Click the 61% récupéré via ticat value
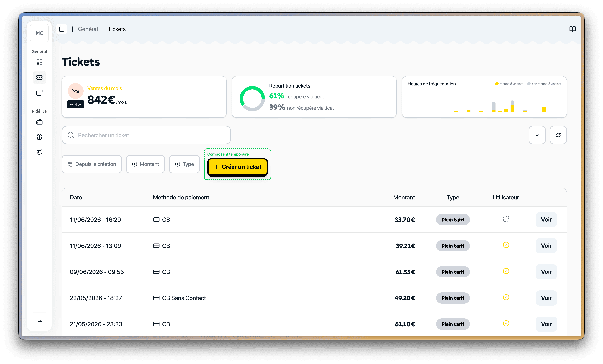The image size is (603, 364). [277, 96]
